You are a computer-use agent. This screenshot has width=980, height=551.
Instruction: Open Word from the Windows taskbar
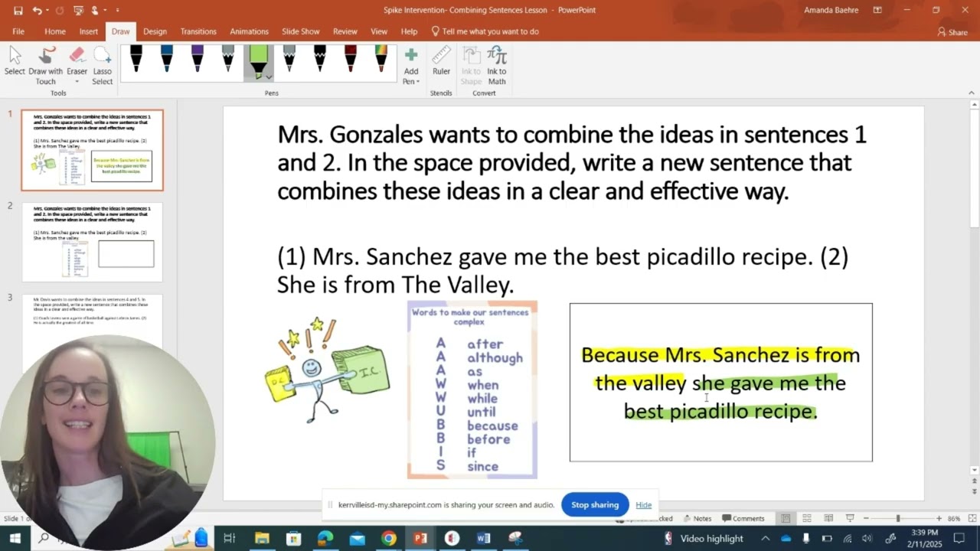pyautogui.click(x=483, y=538)
